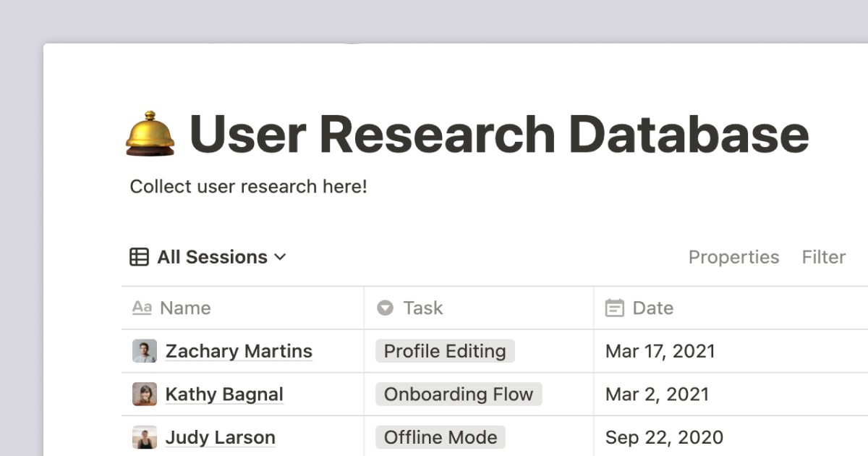Viewport: 868px width, 456px height.
Task: Click Kathy Bagnal's avatar photo
Action: [145, 394]
